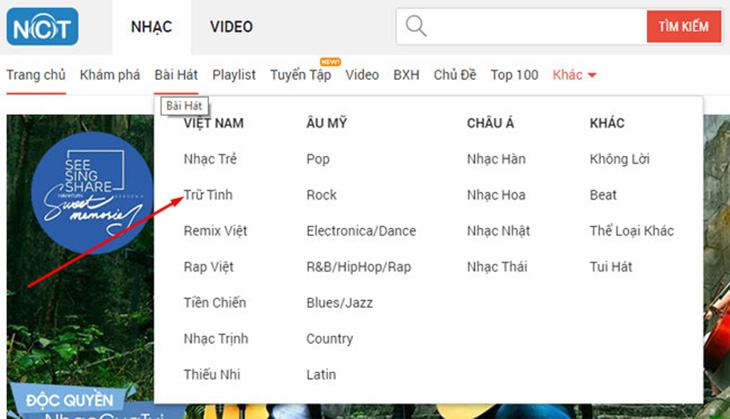Choose the Pop genre link

click(x=318, y=160)
